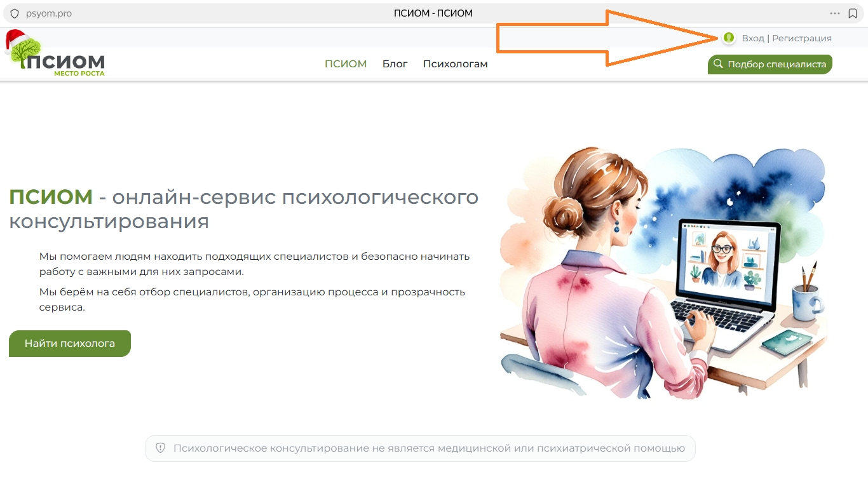Click the orange arrow annotation
Viewport: 868px width, 484px height.
point(604,39)
